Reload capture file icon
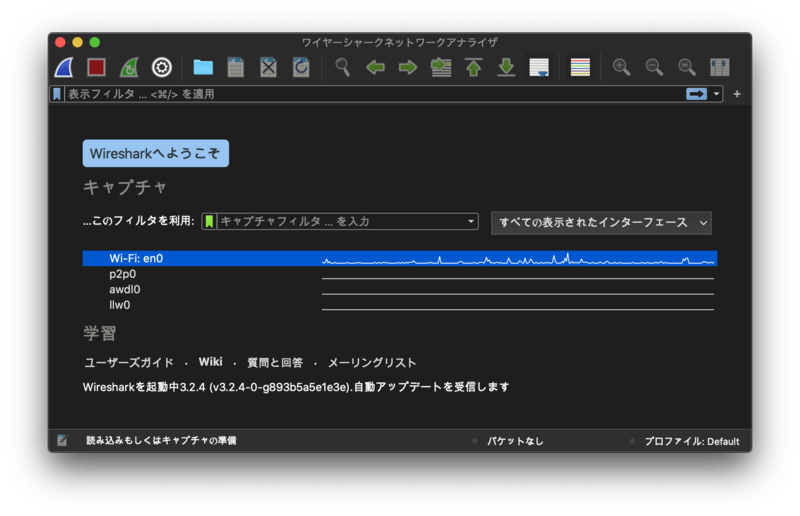The image size is (800, 516). (301, 67)
